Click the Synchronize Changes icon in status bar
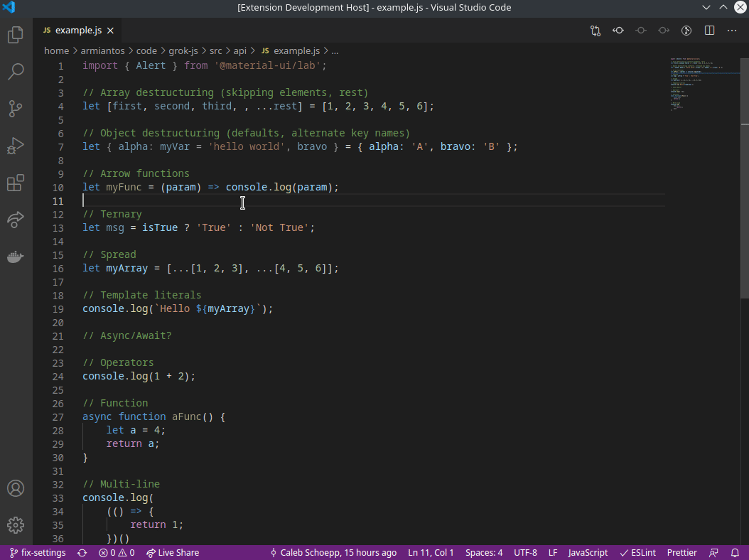Screen dimensions: 749x560 click(82, 553)
